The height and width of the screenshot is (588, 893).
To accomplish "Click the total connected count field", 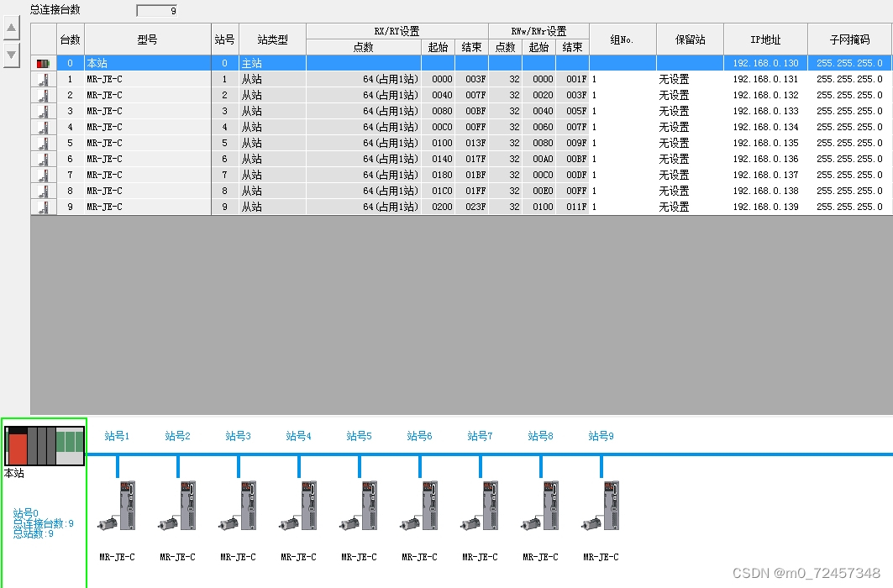I will click(x=157, y=10).
